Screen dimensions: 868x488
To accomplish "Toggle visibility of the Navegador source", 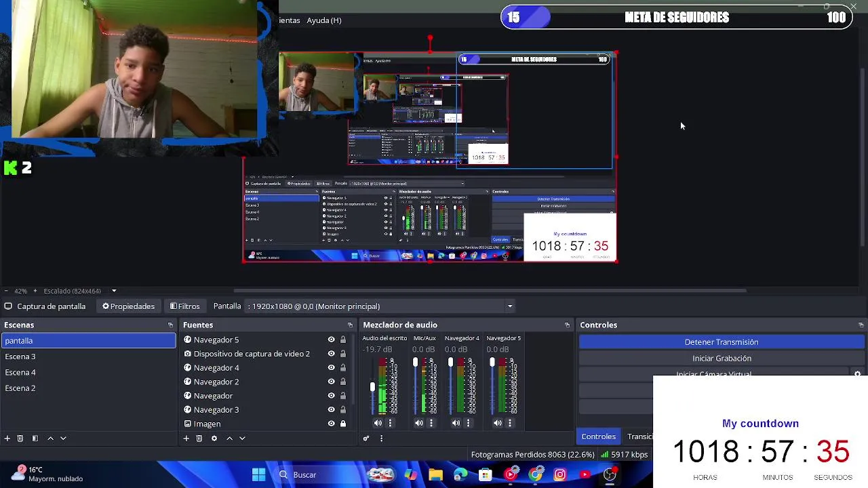I will pyautogui.click(x=331, y=396).
